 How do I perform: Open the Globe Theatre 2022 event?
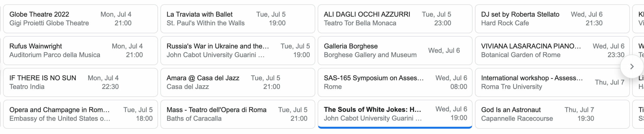click(x=80, y=19)
